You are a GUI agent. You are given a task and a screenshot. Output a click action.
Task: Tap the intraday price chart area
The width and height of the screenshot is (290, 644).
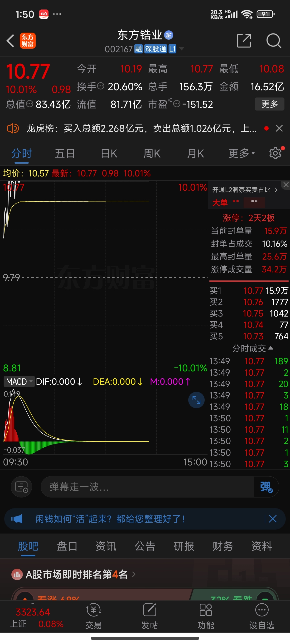[105, 277]
